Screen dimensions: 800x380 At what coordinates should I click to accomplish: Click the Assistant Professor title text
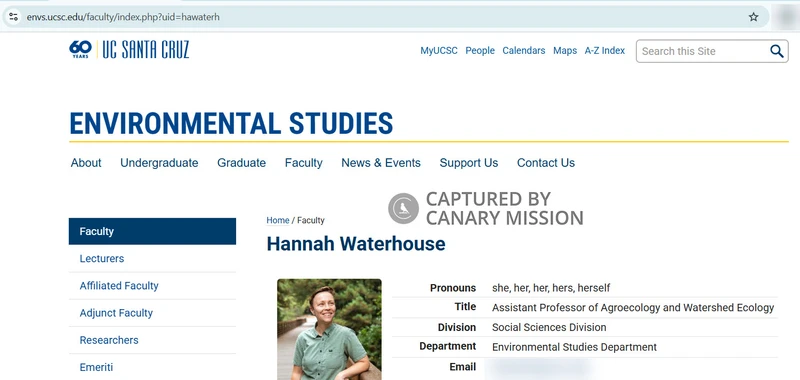click(633, 308)
